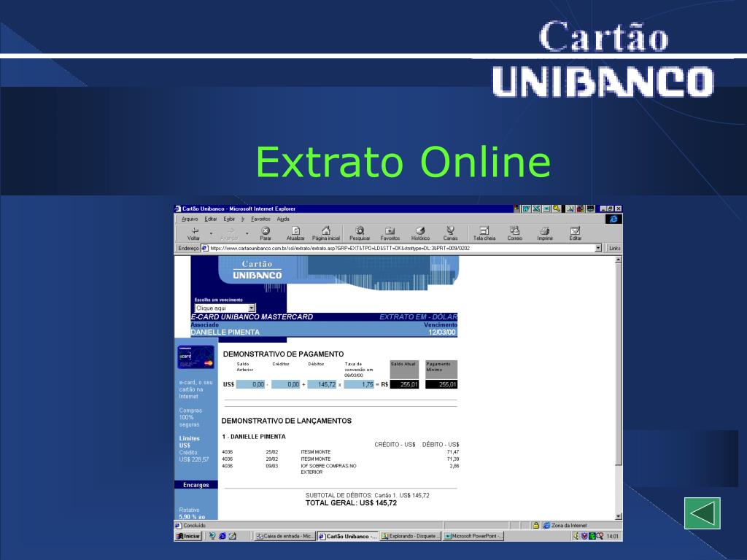Click the Vencimento date 12/03/00
Image resolution: width=747 pixels, height=560 pixels.
click(441, 332)
